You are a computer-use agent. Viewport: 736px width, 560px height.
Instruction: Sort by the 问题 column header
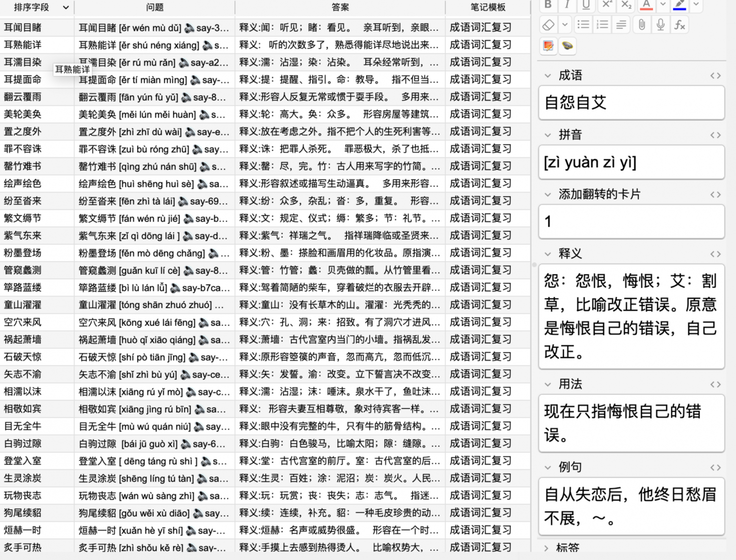pos(155,7)
